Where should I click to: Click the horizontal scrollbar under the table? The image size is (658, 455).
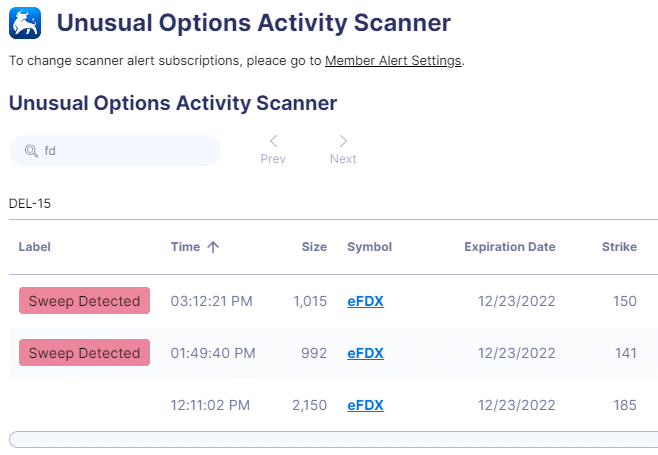[x=333, y=439]
